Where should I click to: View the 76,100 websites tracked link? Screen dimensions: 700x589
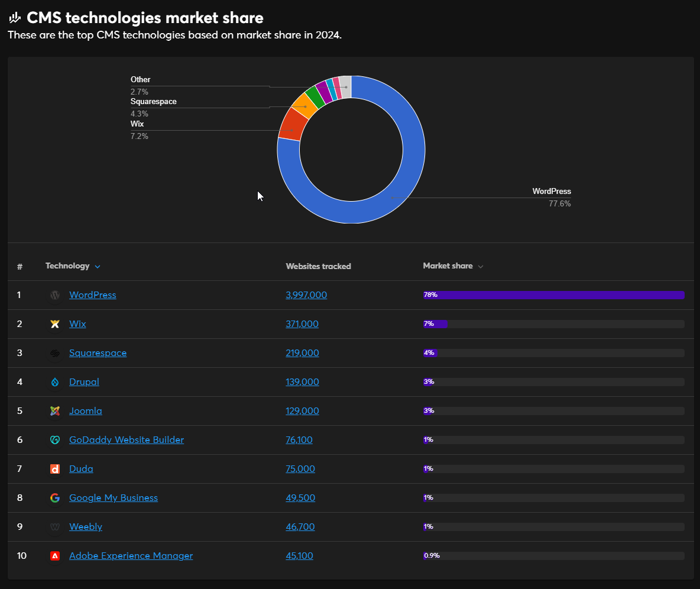[299, 440]
